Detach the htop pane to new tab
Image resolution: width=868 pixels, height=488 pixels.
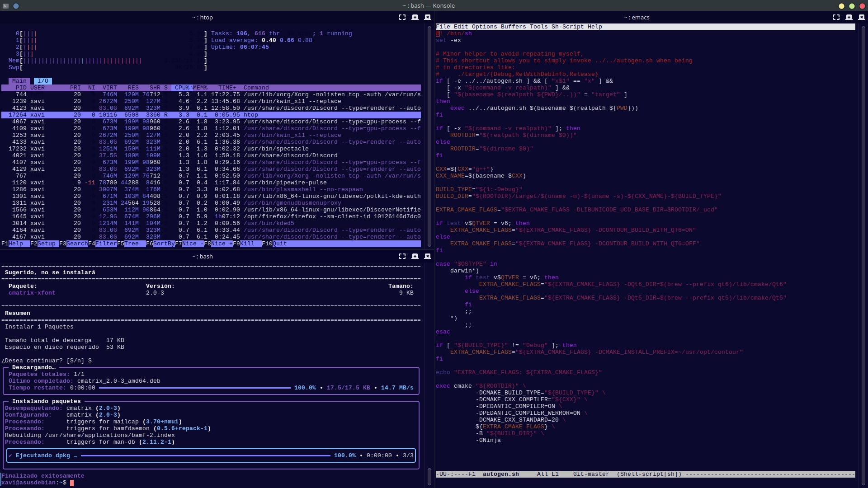(415, 17)
